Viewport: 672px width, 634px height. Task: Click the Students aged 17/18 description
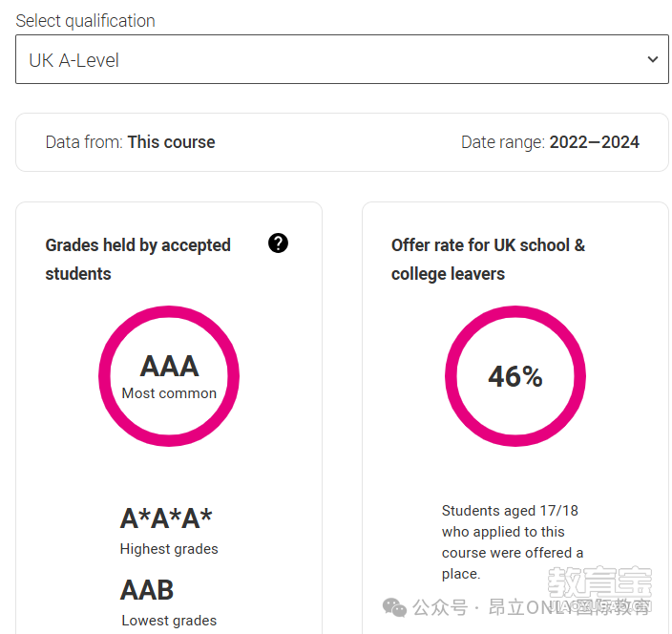pyautogui.click(x=513, y=542)
